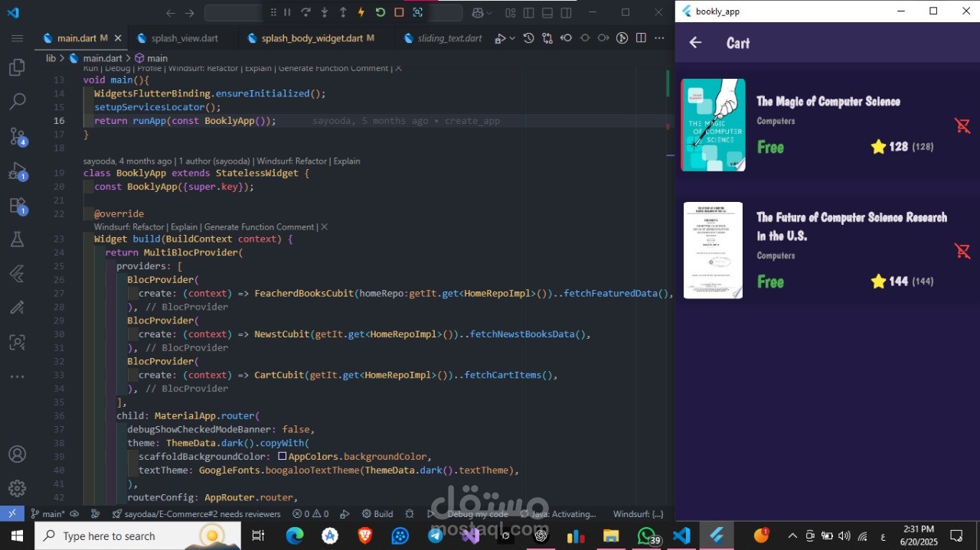Open the Manage gear in activity bar
The image size is (980, 550).
(x=17, y=488)
